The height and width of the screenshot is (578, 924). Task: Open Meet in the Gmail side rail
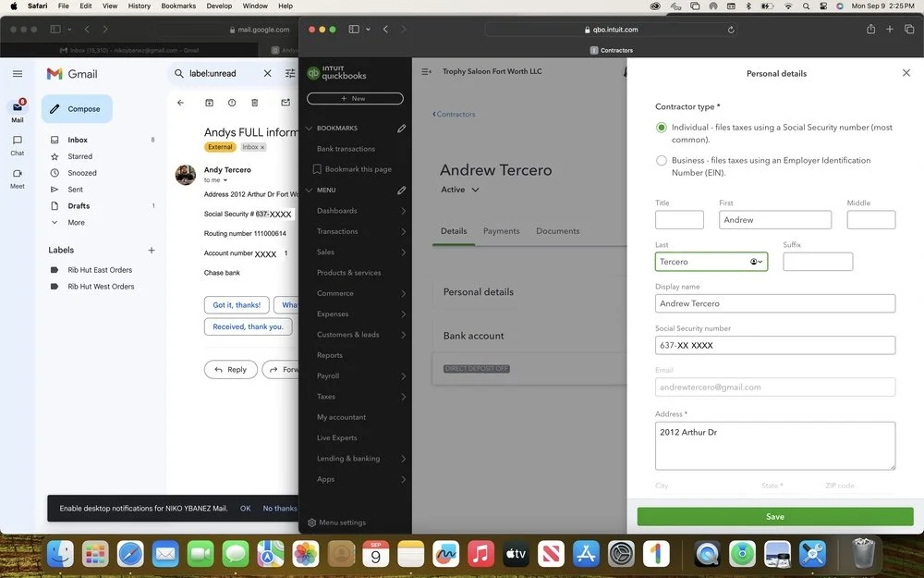point(17,174)
